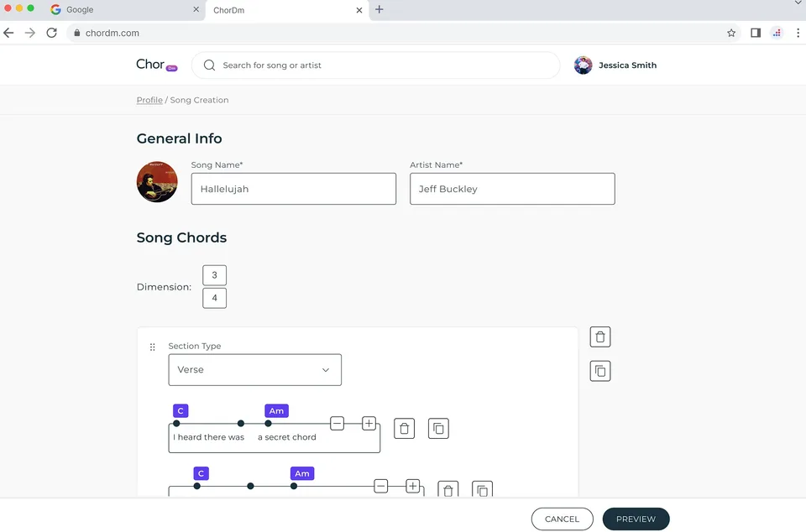Click the Dimension box showing 3
The height and width of the screenshot is (532, 806).
[x=214, y=275]
